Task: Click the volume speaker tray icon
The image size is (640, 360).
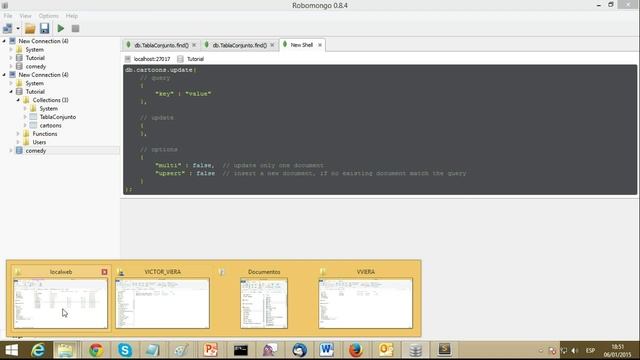Action: coord(574,351)
